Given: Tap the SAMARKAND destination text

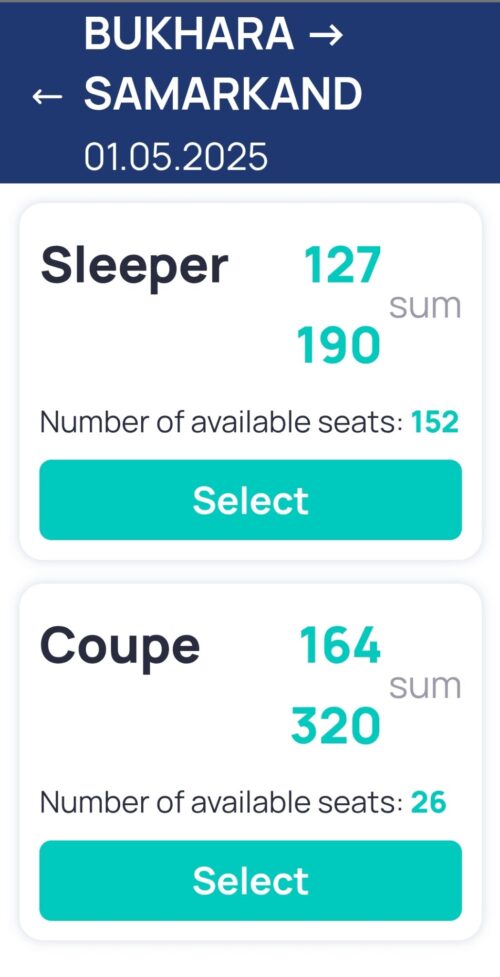Looking at the screenshot, I should click(223, 95).
